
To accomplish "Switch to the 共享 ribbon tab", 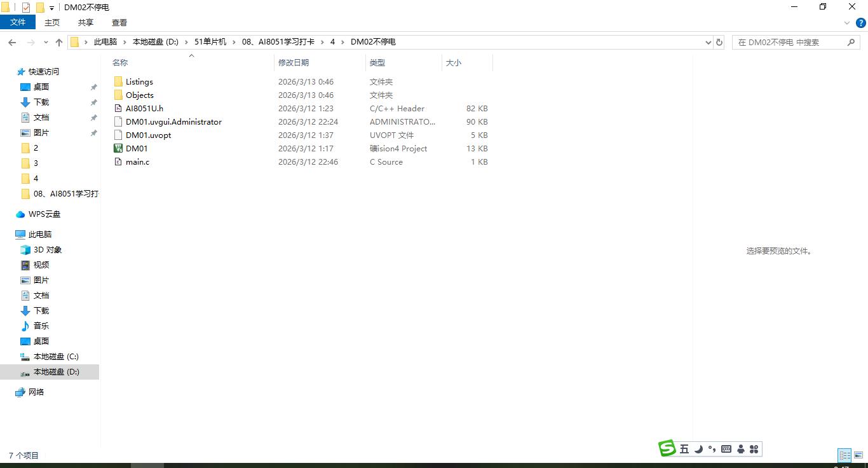I will coord(86,22).
